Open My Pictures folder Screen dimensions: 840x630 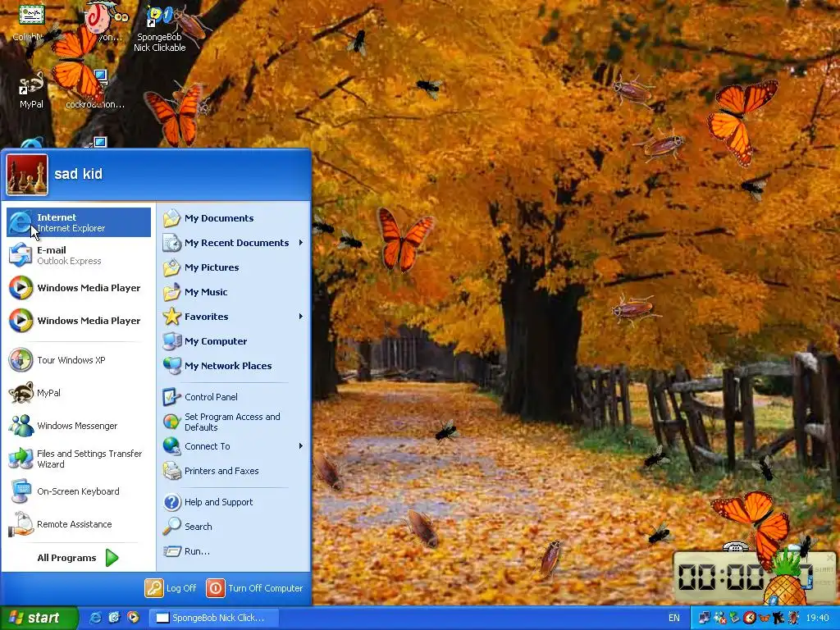[234, 267]
